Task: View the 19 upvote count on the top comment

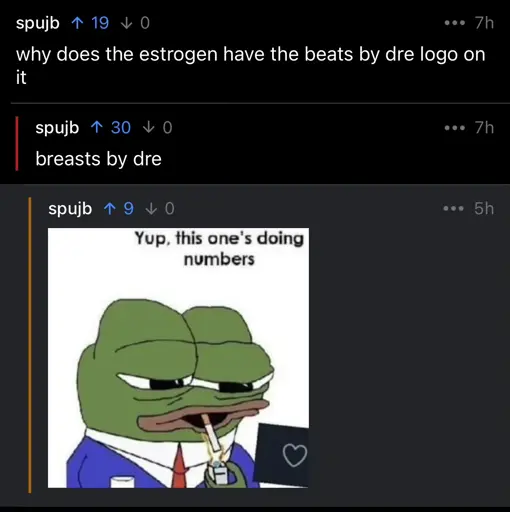Action: [x=100, y=23]
